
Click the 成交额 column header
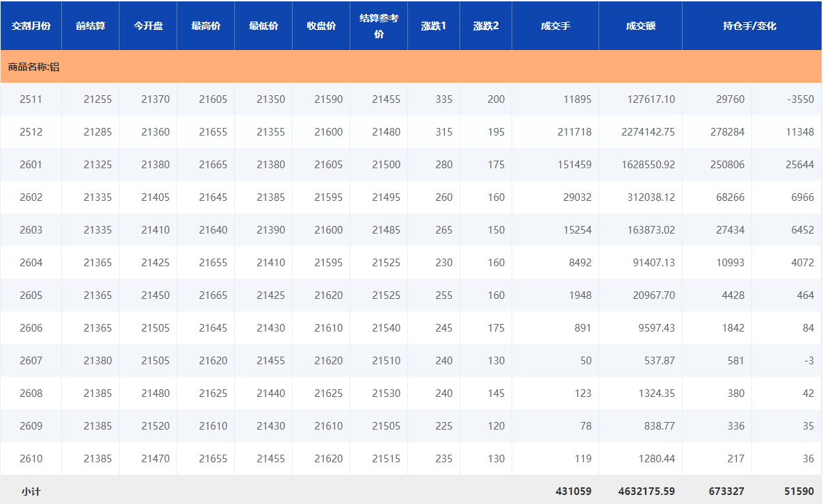point(640,26)
